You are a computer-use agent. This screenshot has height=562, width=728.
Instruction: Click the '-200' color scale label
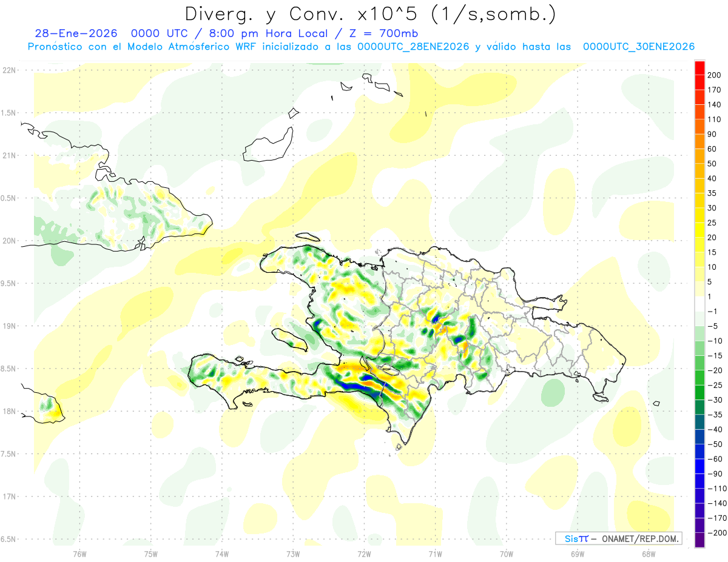click(716, 533)
